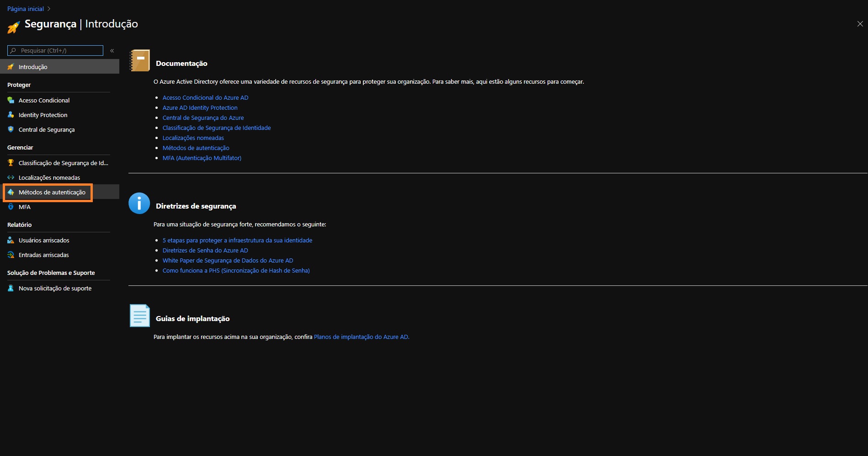Click the Documentação heading
This screenshot has height=456, width=868.
click(x=181, y=63)
